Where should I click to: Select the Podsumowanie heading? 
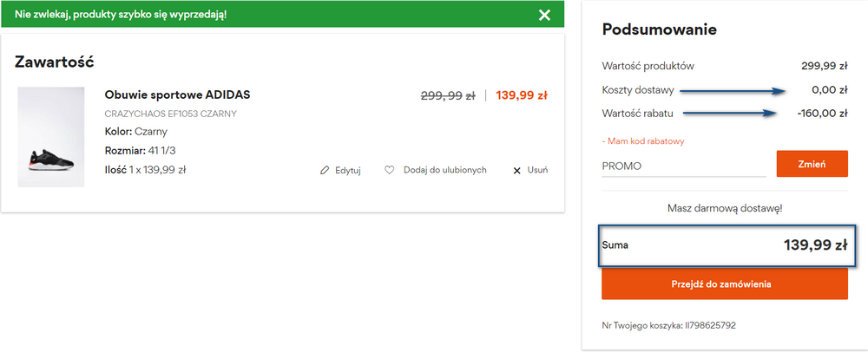(x=660, y=29)
